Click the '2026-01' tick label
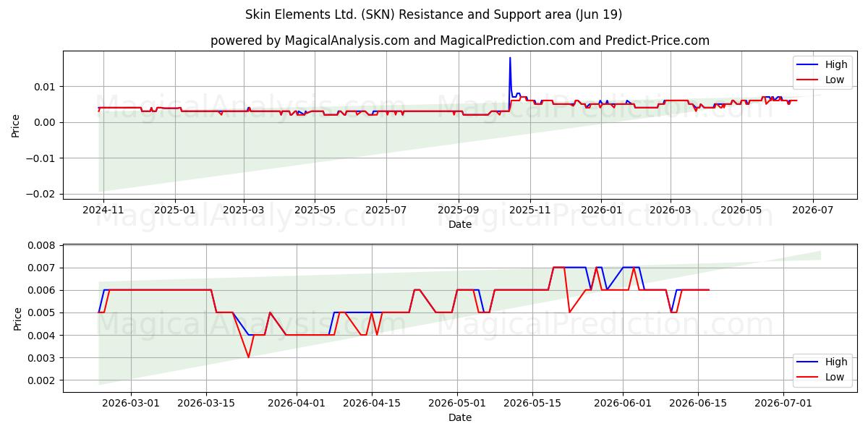Viewport: 868px width, 434px height. click(601, 210)
